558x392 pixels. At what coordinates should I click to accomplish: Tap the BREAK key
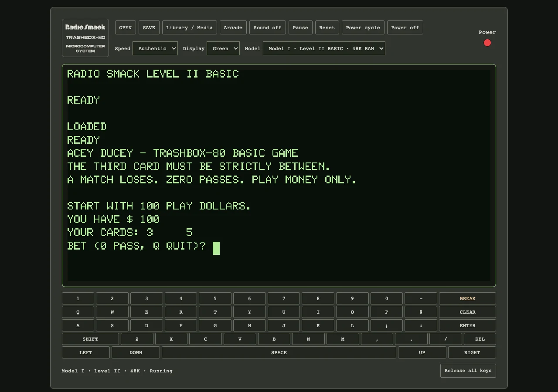click(467, 298)
